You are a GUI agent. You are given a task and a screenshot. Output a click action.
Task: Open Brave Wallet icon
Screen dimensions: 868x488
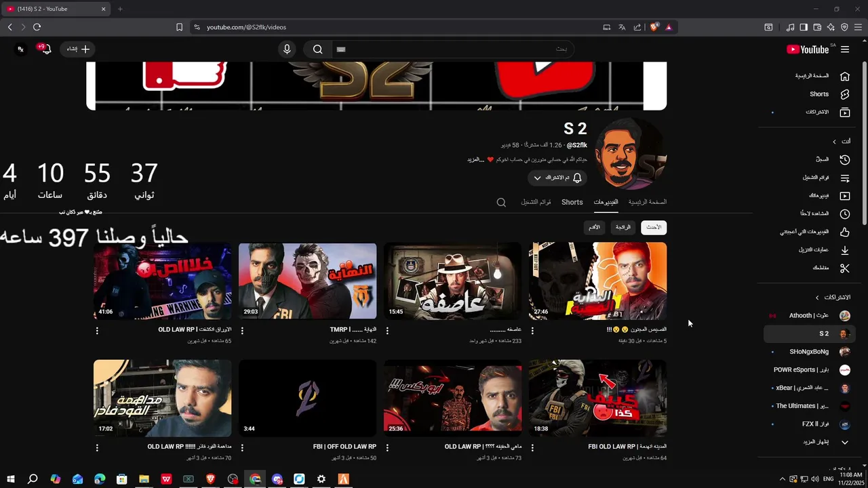pyautogui.click(x=817, y=27)
